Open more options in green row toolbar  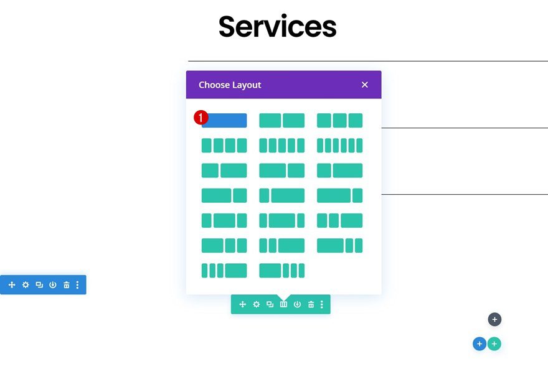tap(322, 304)
